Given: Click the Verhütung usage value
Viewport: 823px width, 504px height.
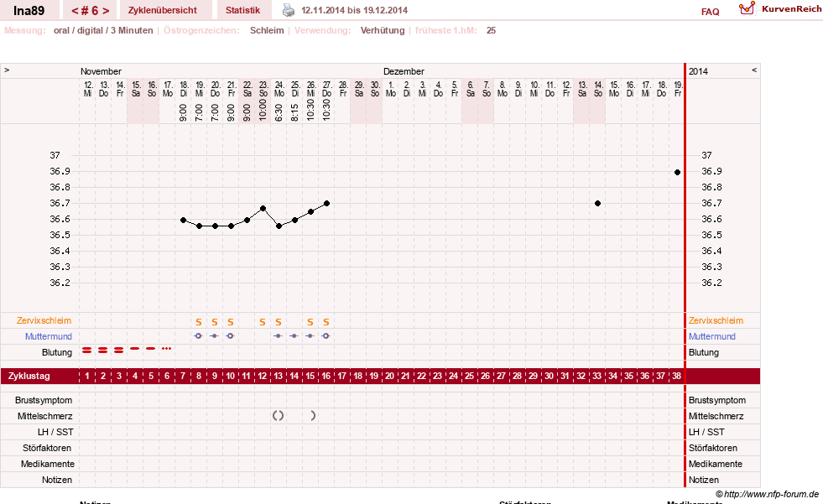Looking at the screenshot, I should click(382, 30).
